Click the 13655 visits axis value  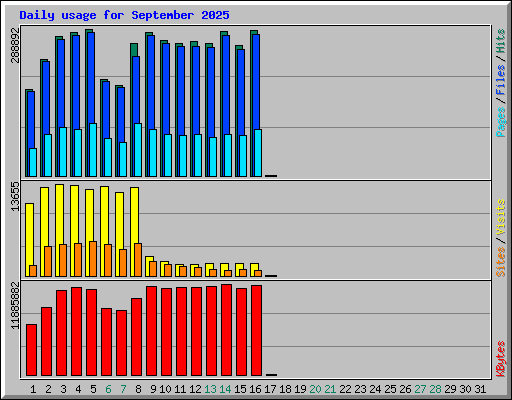point(15,196)
